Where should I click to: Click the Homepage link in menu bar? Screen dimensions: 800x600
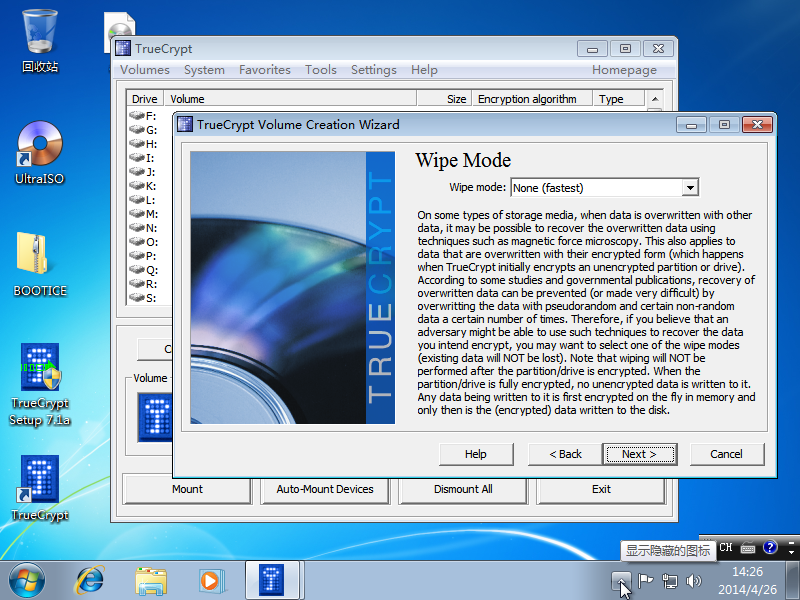click(x=624, y=70)
